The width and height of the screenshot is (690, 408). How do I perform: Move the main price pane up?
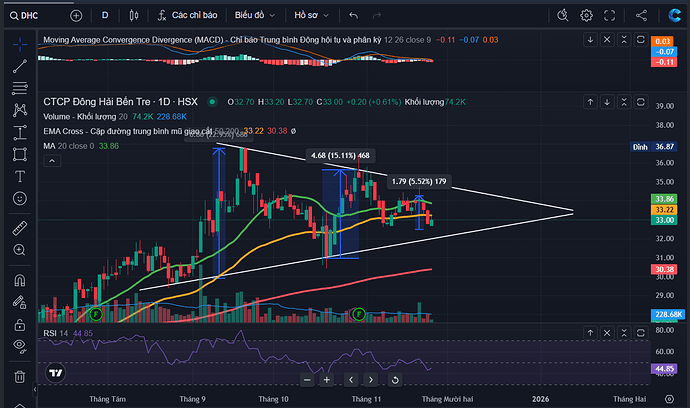(x=590, y=102)
